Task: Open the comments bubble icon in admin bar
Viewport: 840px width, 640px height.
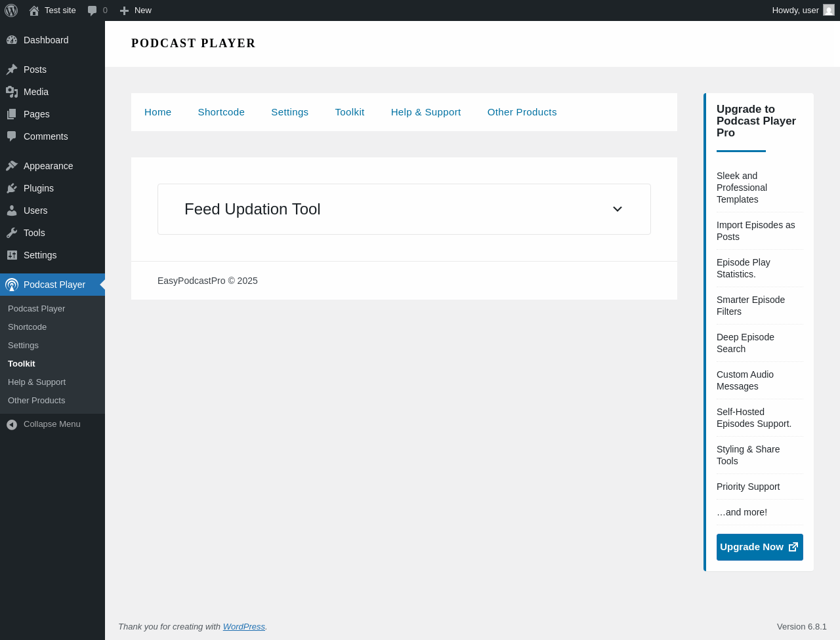Action: 93,10
